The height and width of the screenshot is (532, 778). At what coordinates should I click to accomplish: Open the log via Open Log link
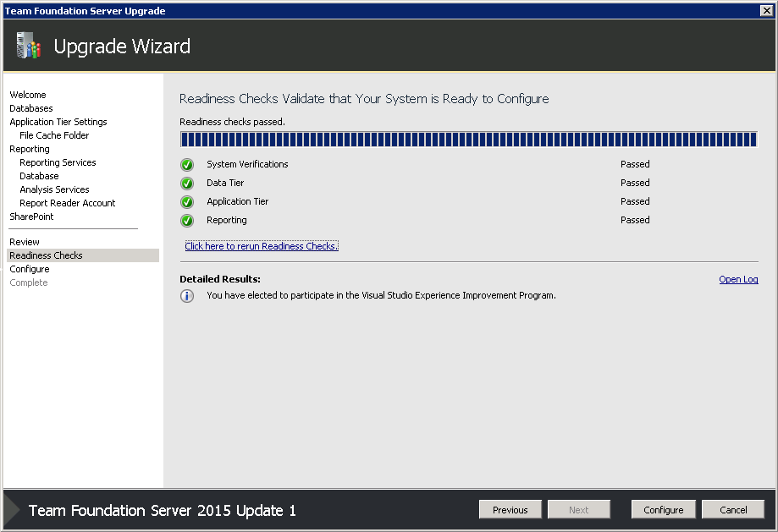[x=738, y=279]
